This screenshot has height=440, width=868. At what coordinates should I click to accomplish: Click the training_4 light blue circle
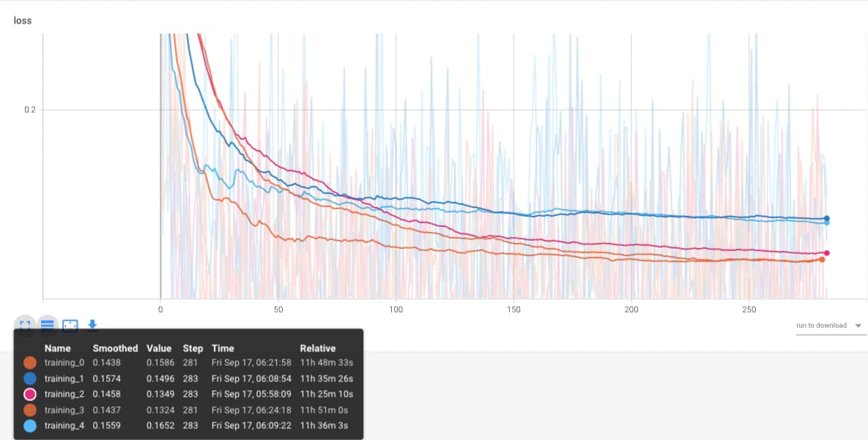coord(30,425)
